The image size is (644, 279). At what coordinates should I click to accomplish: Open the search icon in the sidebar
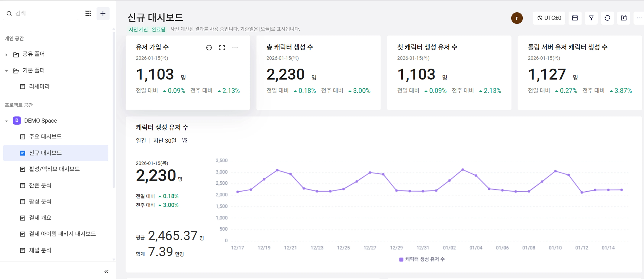[9, 13]
